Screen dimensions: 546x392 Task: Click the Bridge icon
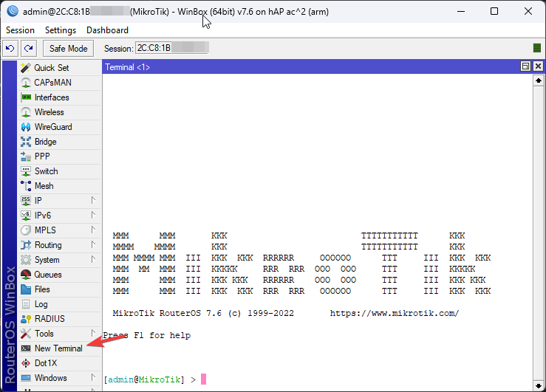click(26, 142)
